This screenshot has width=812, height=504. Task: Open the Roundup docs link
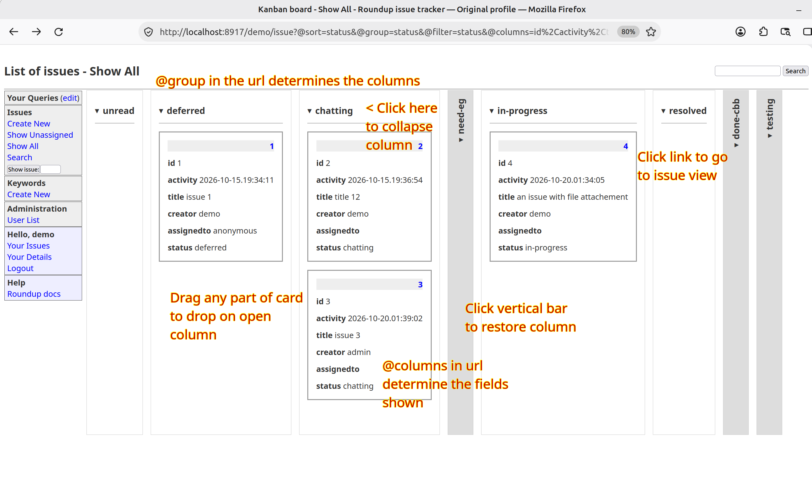click(34, 294)
